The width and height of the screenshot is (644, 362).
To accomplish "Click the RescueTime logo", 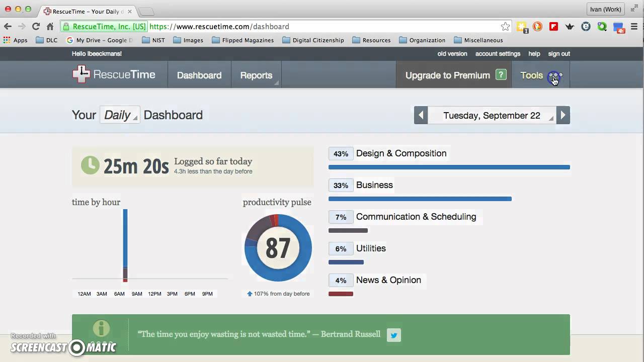I will point(114,74).
